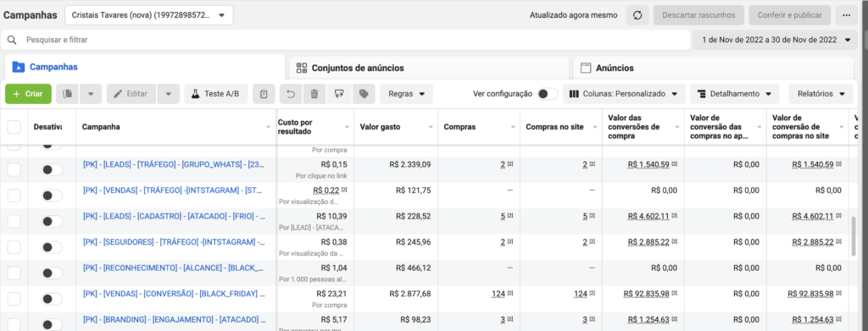Click the clipboard assignment icon in toolbar

point(264,94)
